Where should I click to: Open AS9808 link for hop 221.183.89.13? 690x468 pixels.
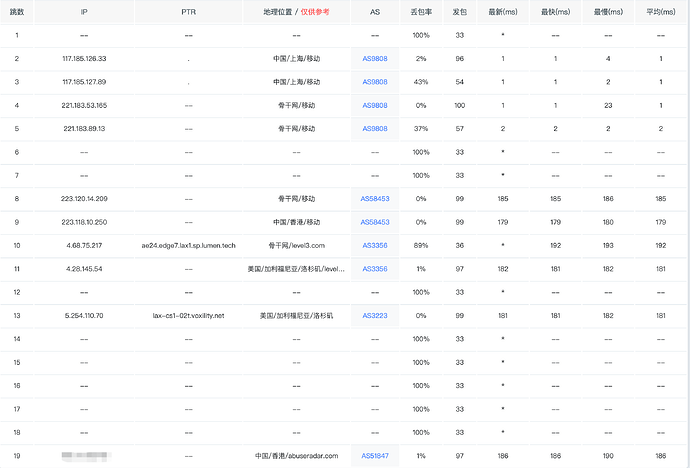pos(374,128)
